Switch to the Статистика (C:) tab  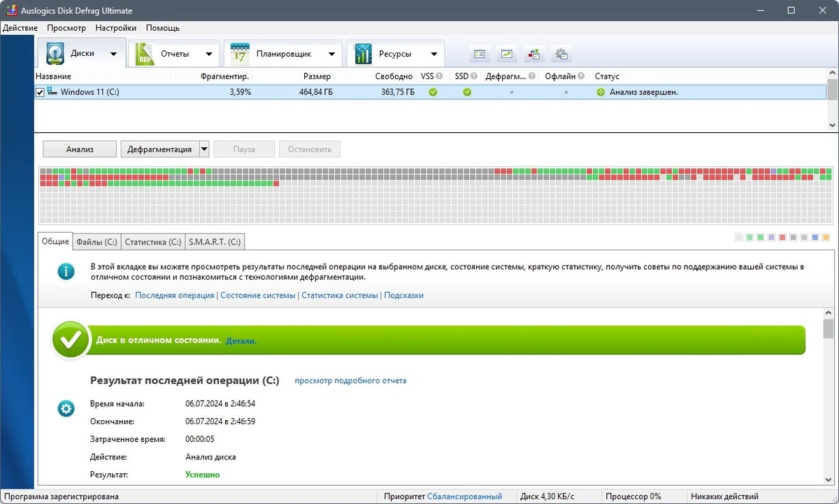pos(152,242)
